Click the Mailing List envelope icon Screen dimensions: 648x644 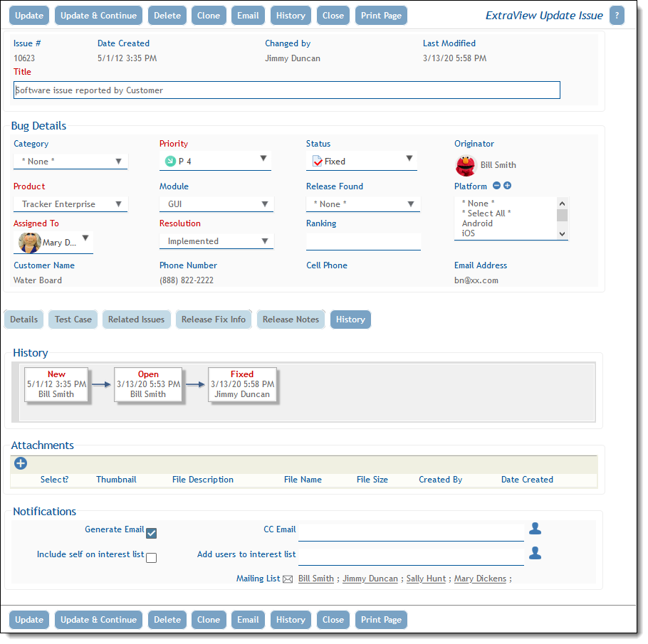pos(288,579)
